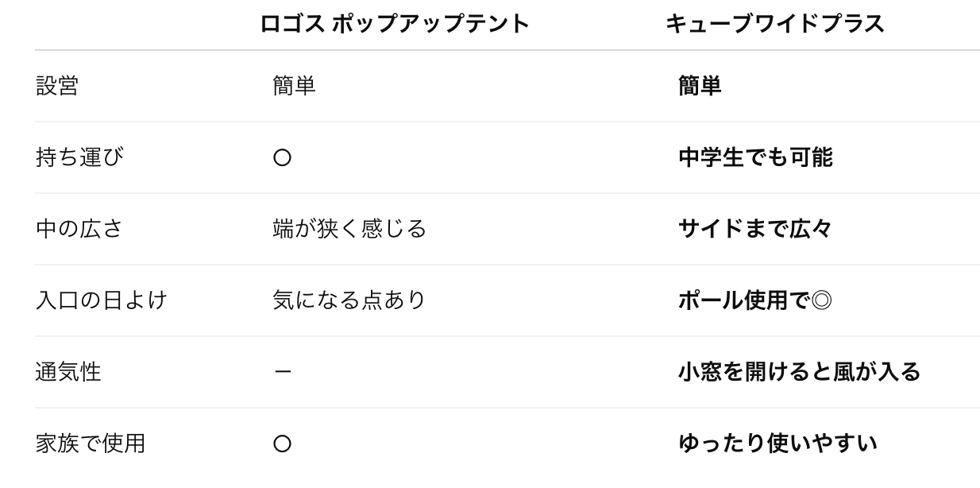Screen dimensions: 980x488
Task: Select the 通気性 row label
Action: coord(68,372)
